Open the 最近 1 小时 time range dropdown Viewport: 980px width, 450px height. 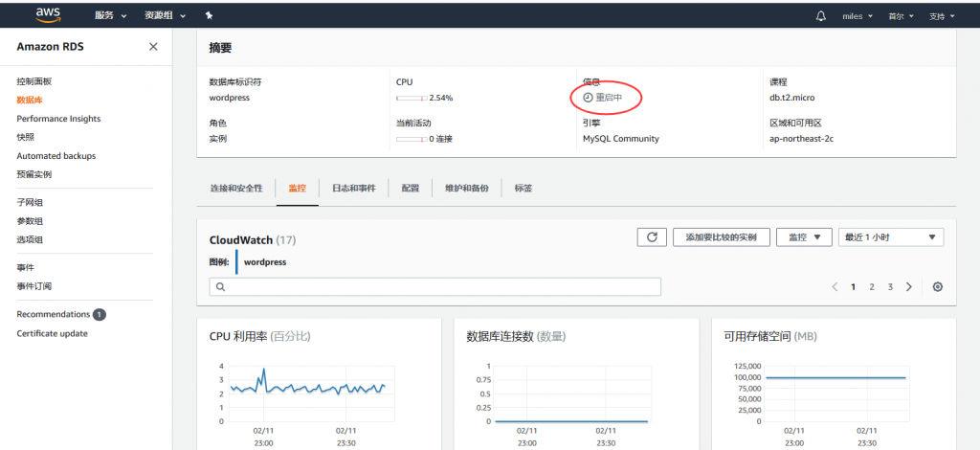click(x=891, y=237)
